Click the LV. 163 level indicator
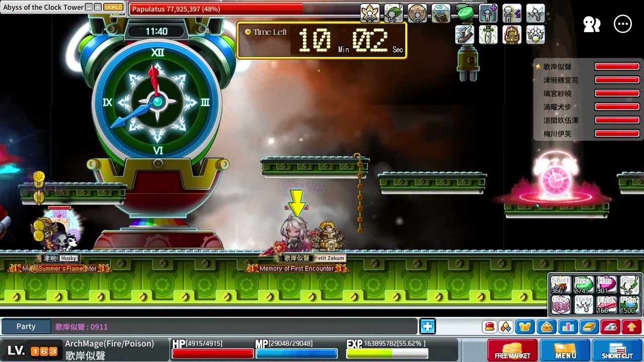Image resolution: width=644 pixels, height=362 pixels. tap(32, 351)
